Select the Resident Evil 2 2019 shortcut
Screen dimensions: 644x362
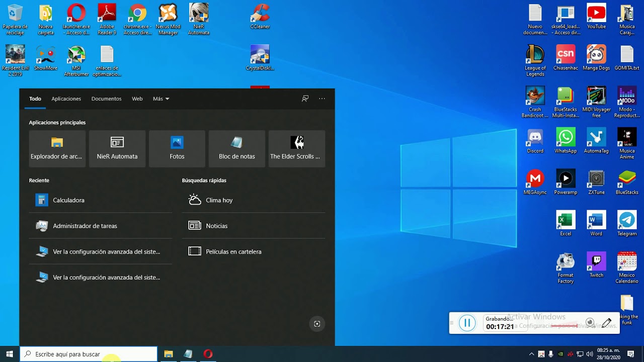pos(15,61)
